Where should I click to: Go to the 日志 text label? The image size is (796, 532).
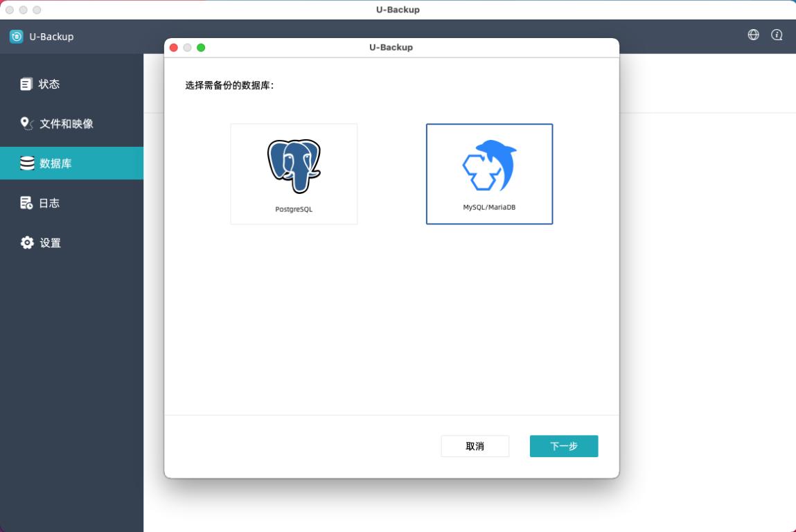pos(49,203)
